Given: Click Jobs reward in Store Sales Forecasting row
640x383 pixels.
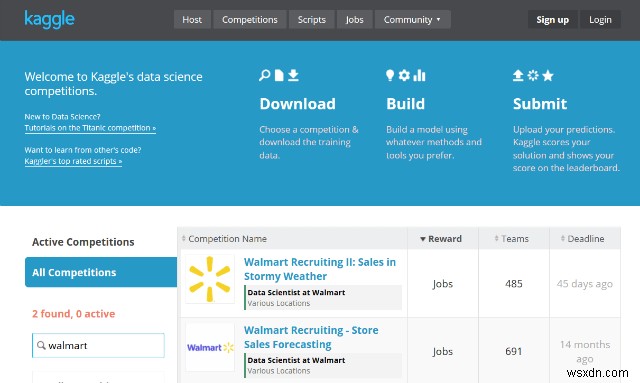Looking at the screenshot, I should (442, 352).
